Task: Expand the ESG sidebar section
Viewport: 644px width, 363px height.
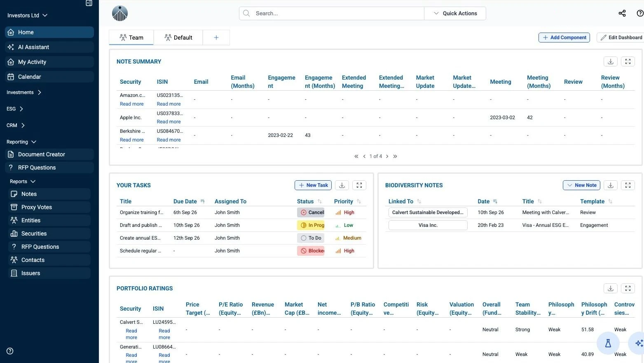Action: 15,109
